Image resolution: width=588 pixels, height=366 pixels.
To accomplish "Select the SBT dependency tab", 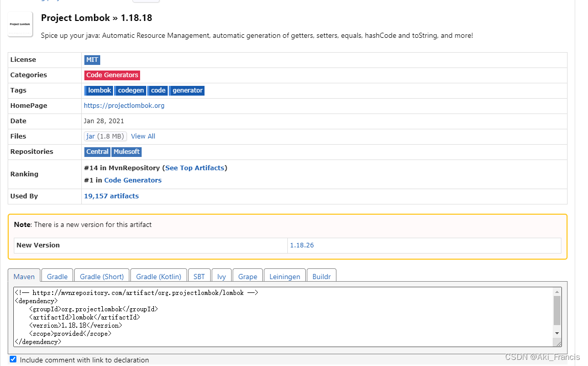I will (199, 276).
